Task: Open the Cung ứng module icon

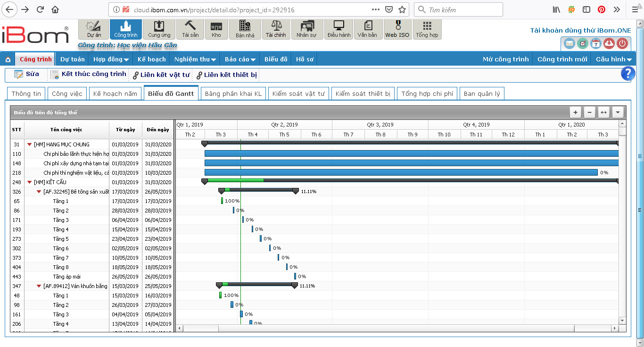Action: [x=159, y=29]
